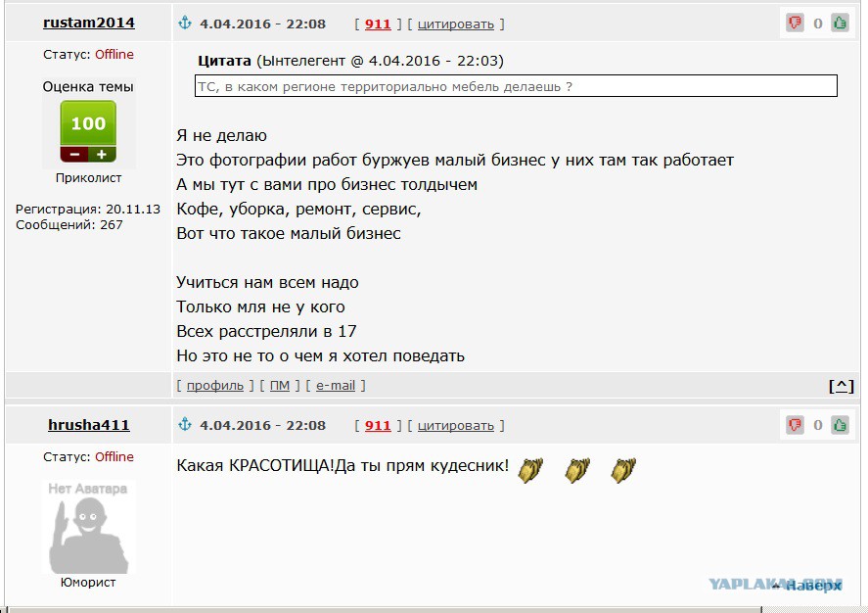Click 'Сообщений: 267' text
868x613 pixels.
69,224
